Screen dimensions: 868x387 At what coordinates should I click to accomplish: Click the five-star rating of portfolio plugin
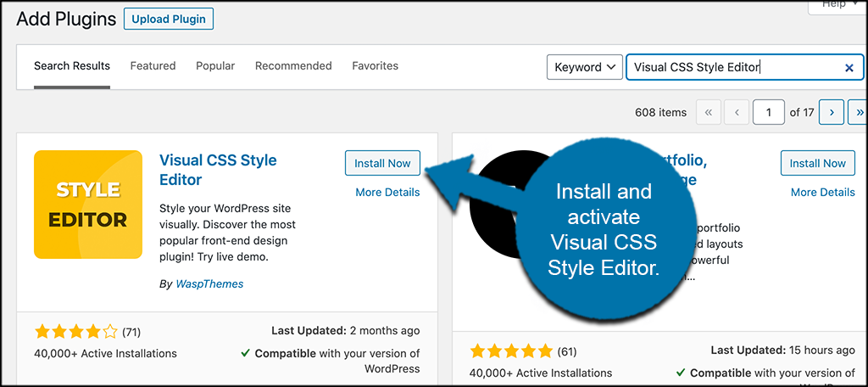[511, 351]
